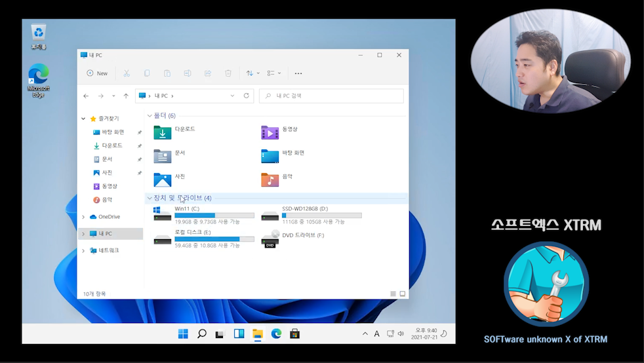
Task: Go forward using the right arrow
Action: 100,96
